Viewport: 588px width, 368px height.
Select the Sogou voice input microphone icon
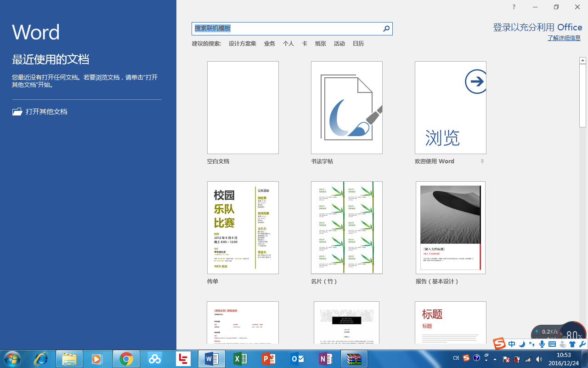coord(543,344)
